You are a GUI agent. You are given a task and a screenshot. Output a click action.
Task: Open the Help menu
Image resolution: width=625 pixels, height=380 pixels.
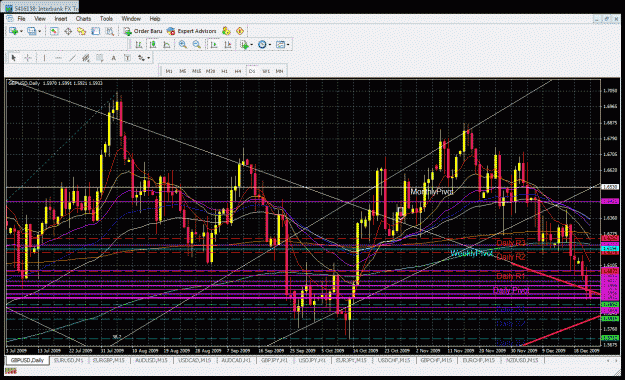point(155,19)
